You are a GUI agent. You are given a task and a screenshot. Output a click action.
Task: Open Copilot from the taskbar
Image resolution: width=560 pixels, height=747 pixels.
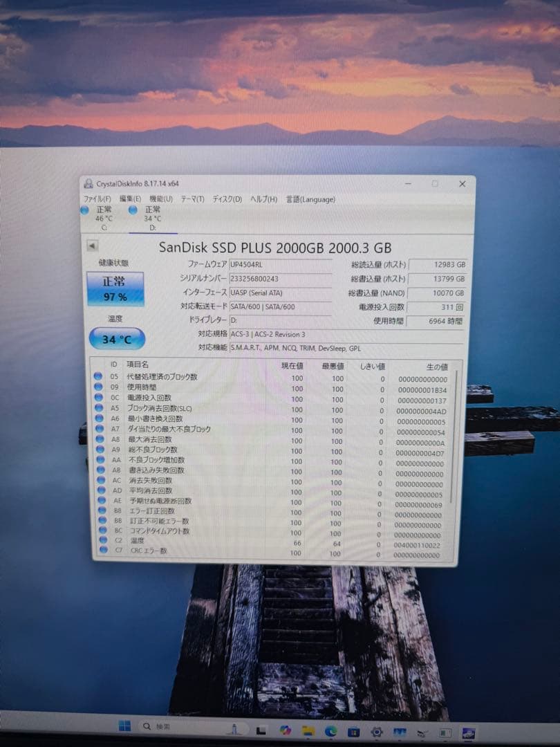(x=286, y=730)
